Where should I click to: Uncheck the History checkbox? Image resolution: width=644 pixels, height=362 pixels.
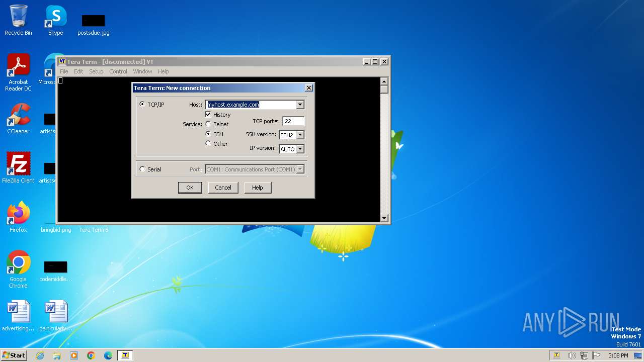[208, 114]
